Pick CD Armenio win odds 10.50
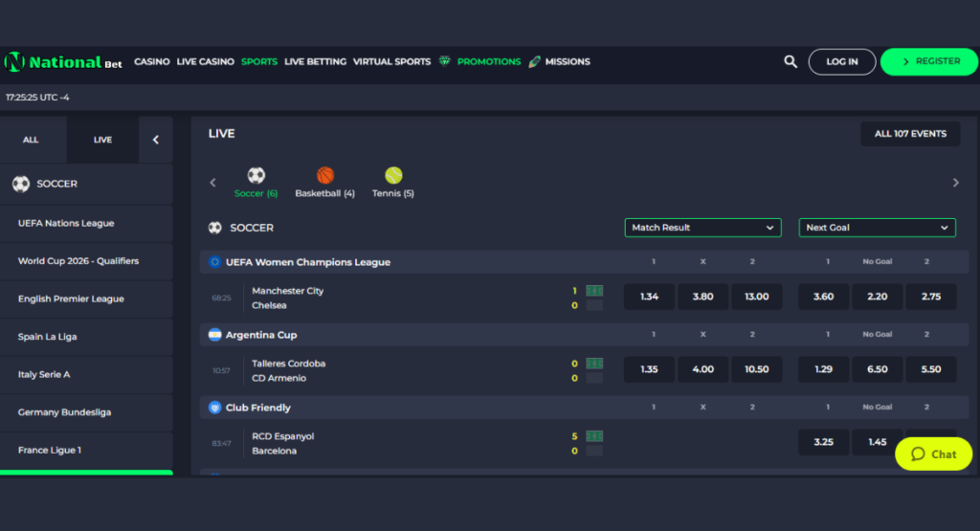This screenshot has width=980, height=531. pos(757,369)
